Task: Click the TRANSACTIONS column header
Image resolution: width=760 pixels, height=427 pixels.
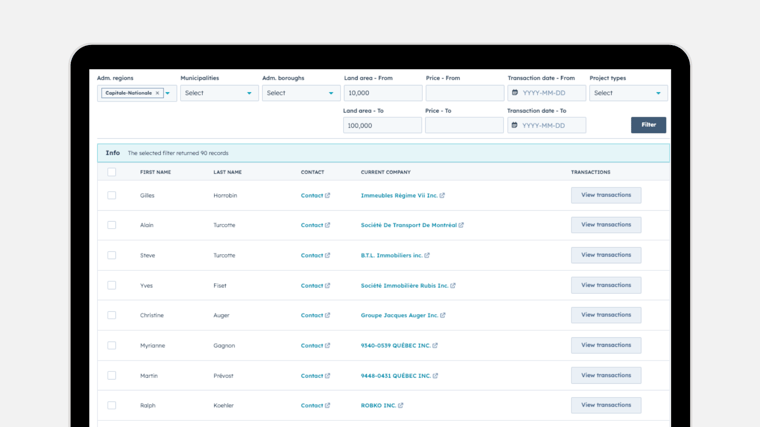Action: tap(590, 172)
